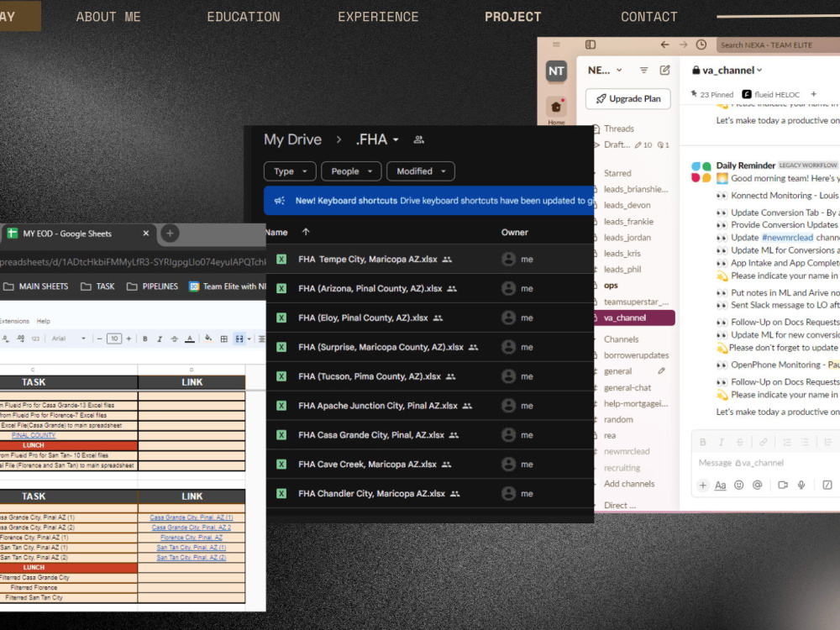The width and height of the screenshot is (840, 630).
Task: Open the Sheets text color picker
Action: pyautogui.click(x=190, y=339)
